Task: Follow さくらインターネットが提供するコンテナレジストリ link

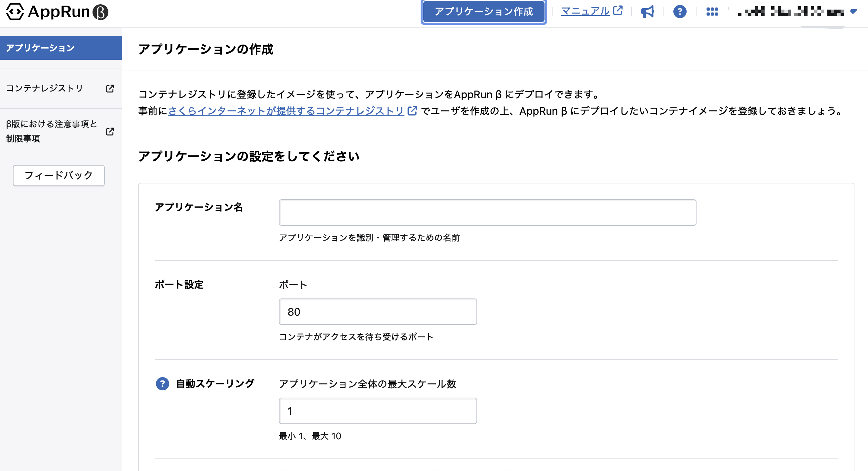Action: [x=286, y=111]
